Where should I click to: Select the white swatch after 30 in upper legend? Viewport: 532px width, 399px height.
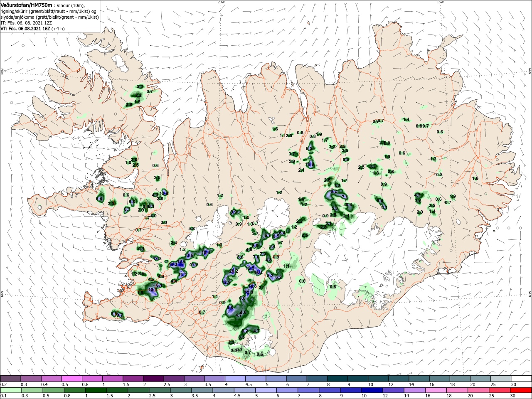click(x=521, y=378)
